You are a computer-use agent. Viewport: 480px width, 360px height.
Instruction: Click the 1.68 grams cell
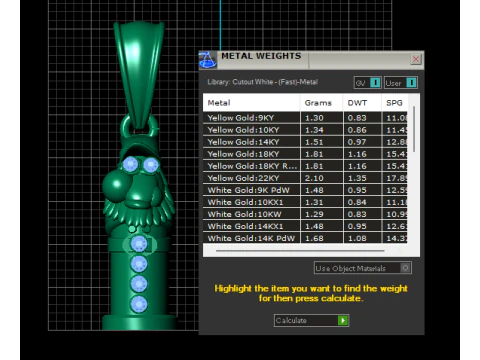point(321,238)
